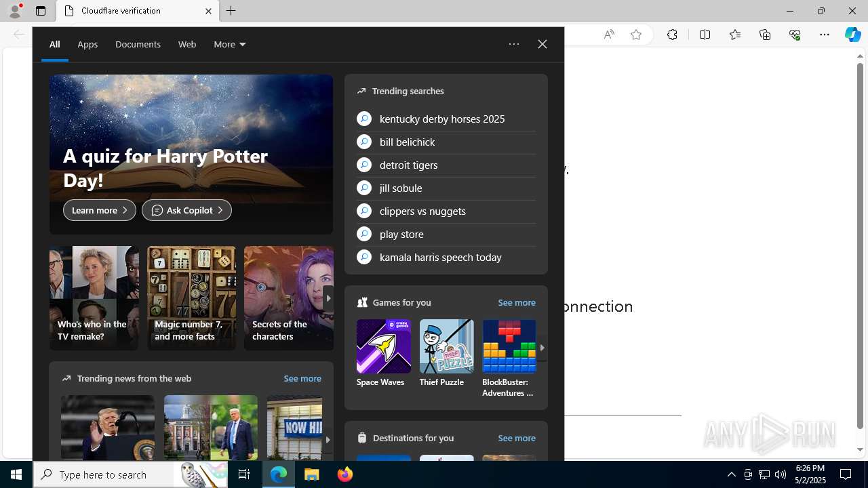Click Learn more on Harry Potter quiz

(100, 210)
